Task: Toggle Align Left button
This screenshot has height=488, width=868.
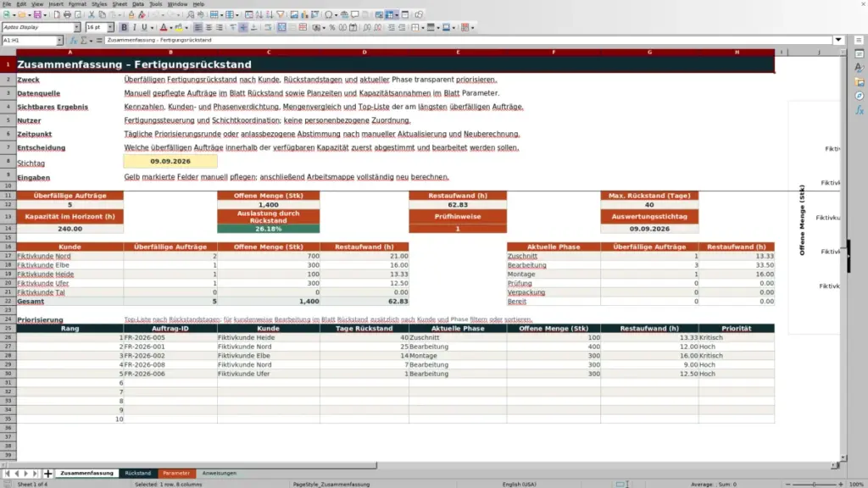Action: (198, 27)
